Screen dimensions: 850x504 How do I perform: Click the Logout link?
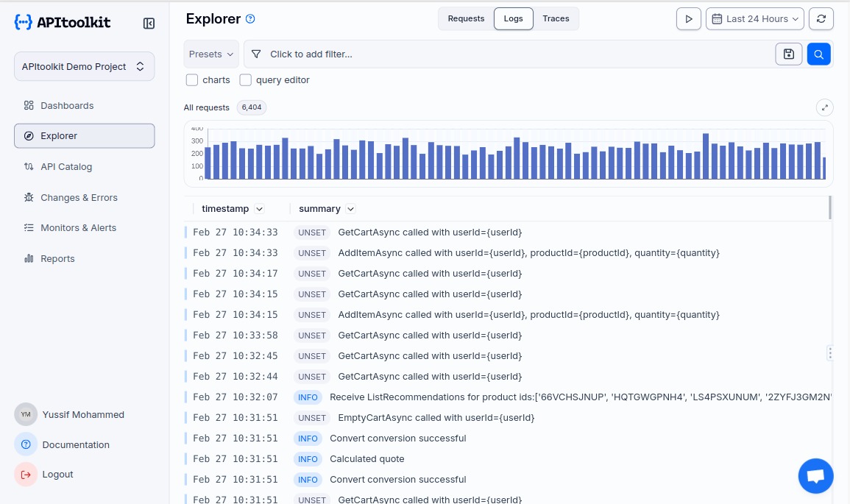pyautogui.click(x=57, y=475)
